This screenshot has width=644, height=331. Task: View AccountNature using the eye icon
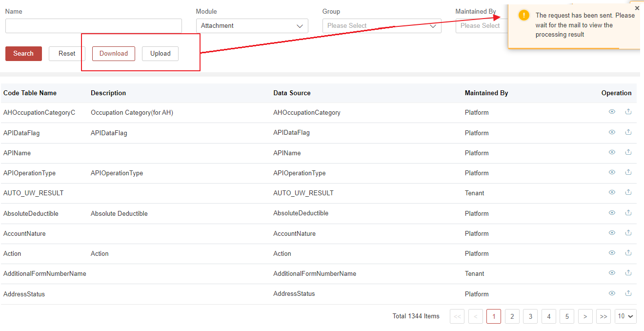[x=612, y=233]
